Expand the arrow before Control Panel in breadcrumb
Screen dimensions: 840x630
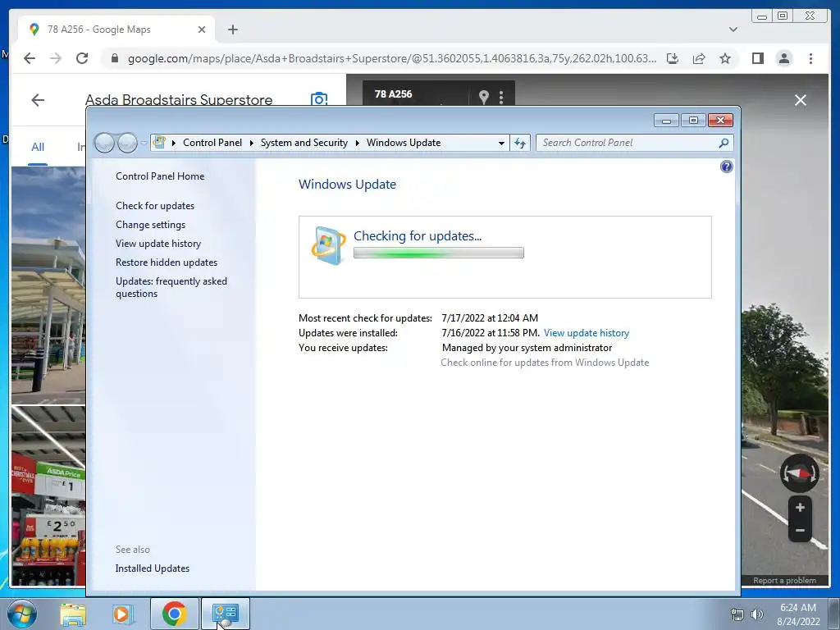point(174,143)
